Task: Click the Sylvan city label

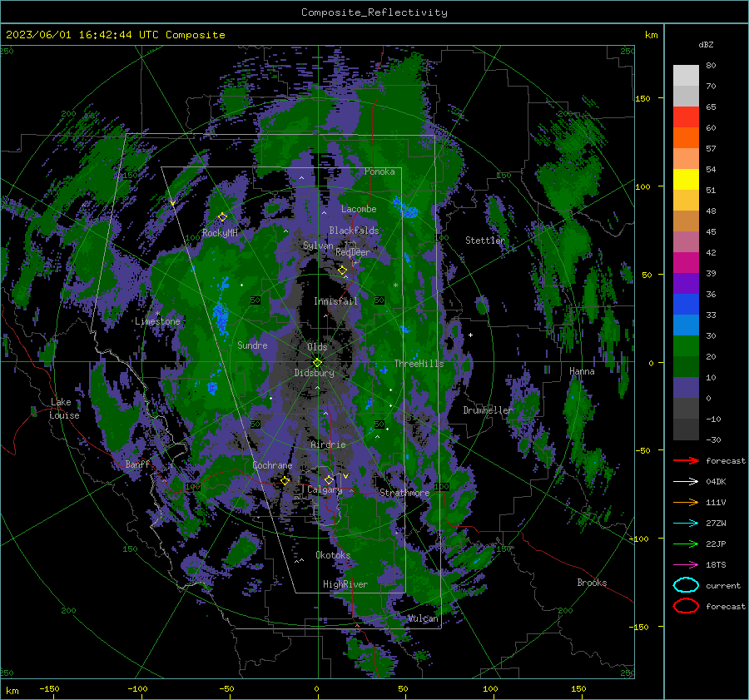Action: point(318,246)
